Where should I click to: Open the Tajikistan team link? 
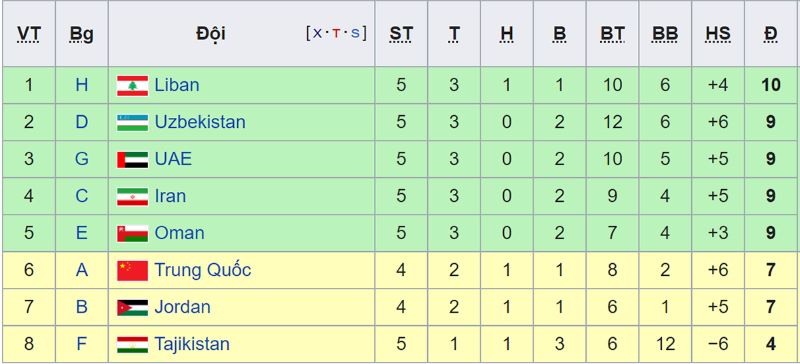point(192,344)
